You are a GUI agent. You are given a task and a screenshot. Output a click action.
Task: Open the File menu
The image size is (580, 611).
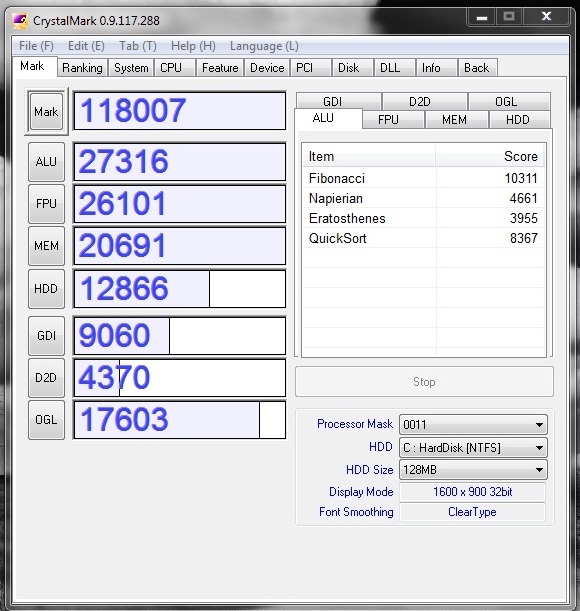click(36, 46)
